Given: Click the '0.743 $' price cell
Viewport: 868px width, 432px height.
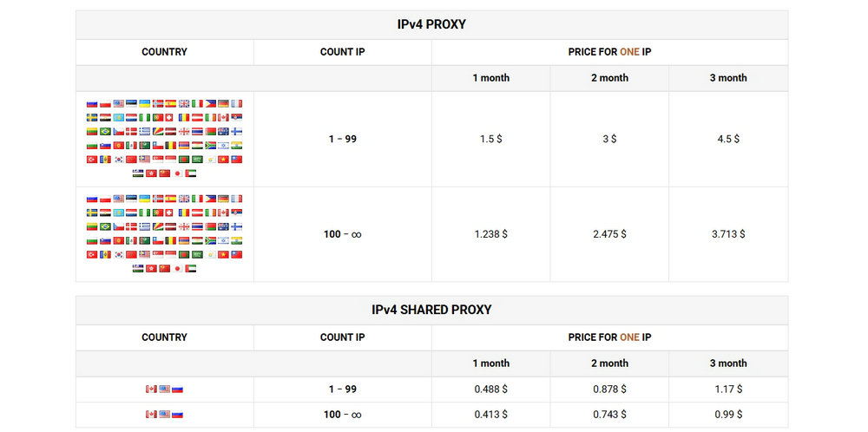Looking at the screenshot, I should pos(609,415).
